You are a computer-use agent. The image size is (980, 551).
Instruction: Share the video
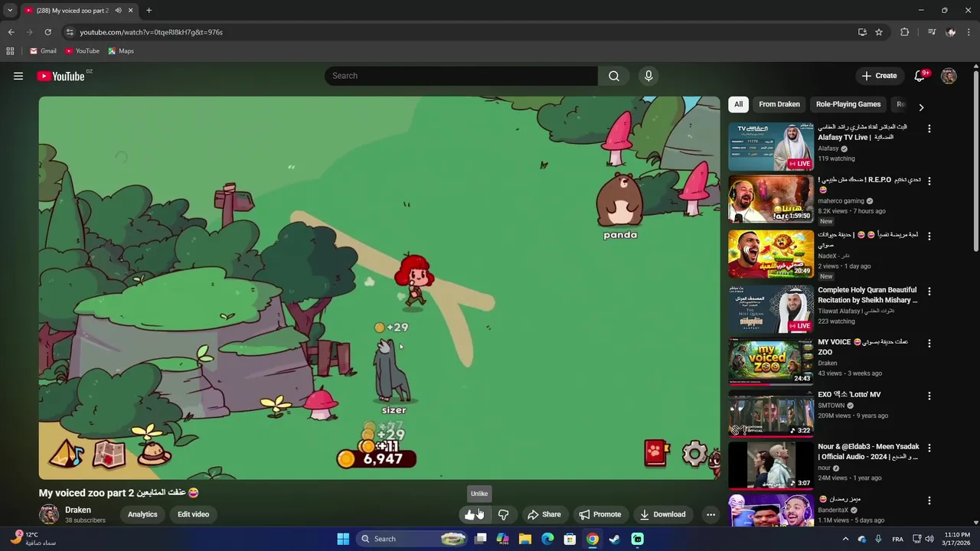pyautogui.click(x=544, y=514)
